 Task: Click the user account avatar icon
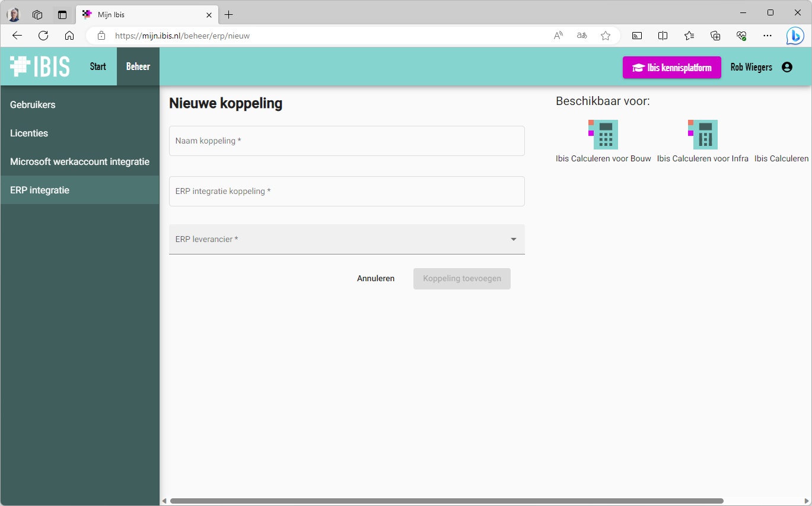(787, 67)
